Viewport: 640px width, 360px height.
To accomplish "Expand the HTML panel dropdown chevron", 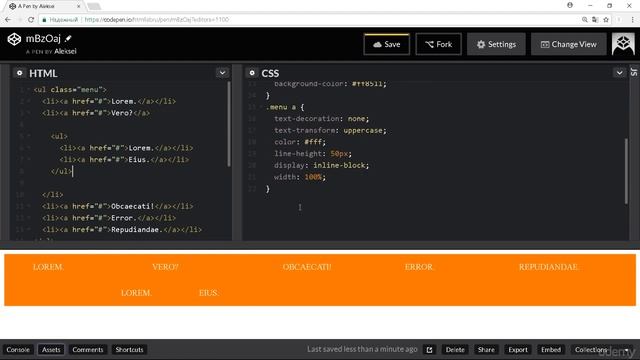I will click(x=222, y=73).
